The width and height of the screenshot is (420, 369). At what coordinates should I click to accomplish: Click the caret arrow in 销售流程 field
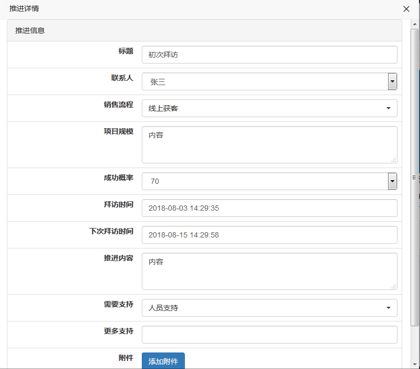tap(388, 108)
